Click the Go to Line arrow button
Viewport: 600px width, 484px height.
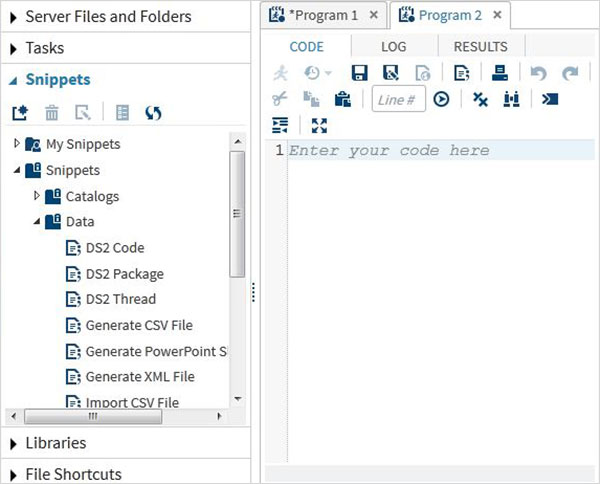pyautogui.click(x=441, y=99)
